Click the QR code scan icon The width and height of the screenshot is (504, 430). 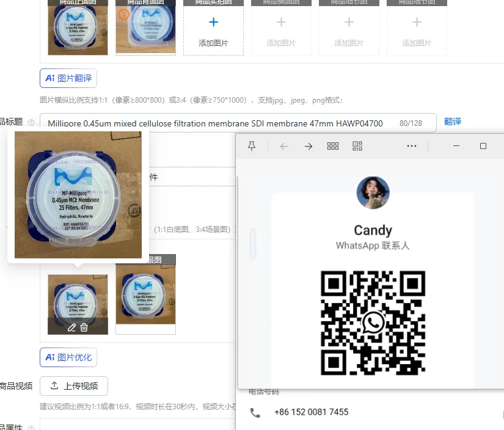(357, 146)
